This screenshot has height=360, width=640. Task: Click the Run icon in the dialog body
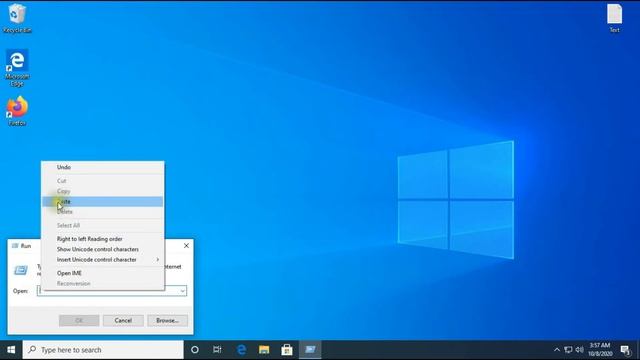[20, 270]
